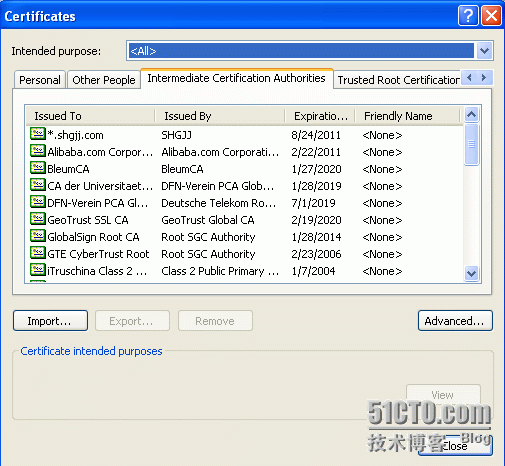Screen dimensions: 505x466
Task: Click the 7/1/2019 expiration date
Action: 313,203
